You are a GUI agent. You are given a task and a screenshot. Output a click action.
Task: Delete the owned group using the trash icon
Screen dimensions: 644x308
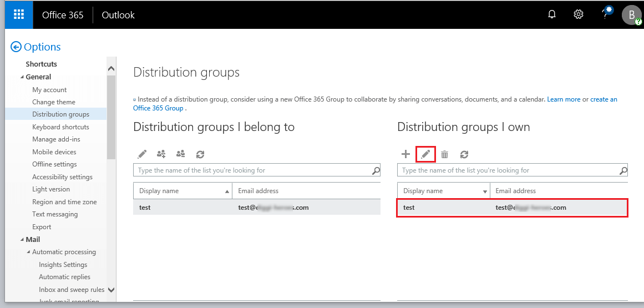pyautogui.click(x=444, y=154)
